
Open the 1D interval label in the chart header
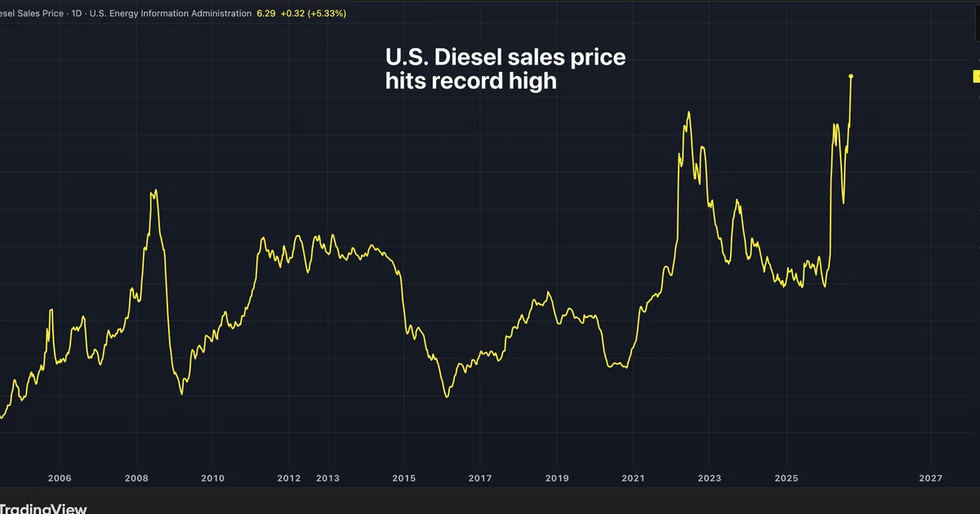(77, 14)
